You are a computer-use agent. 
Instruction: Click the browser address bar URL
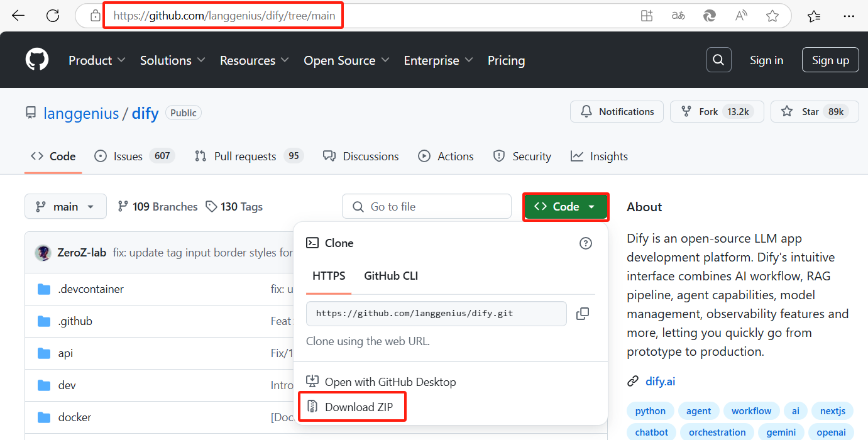pyautogui.click(x=224, y=16)
